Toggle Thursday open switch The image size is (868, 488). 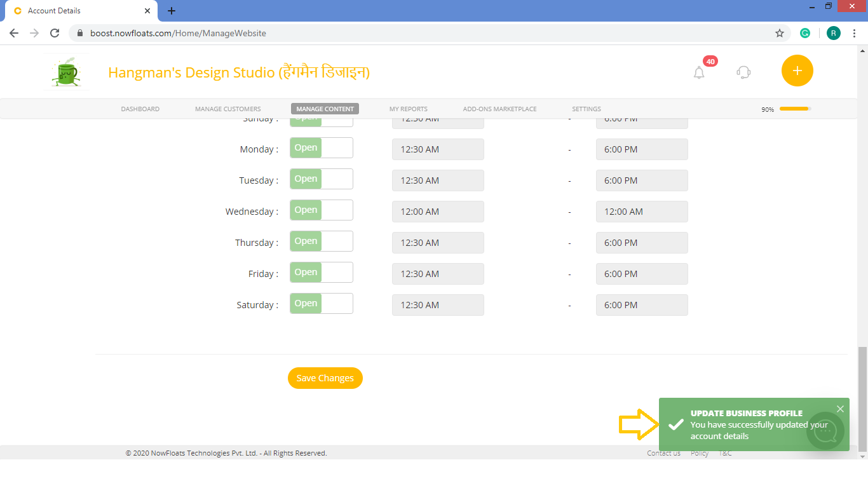coord(322,241)
